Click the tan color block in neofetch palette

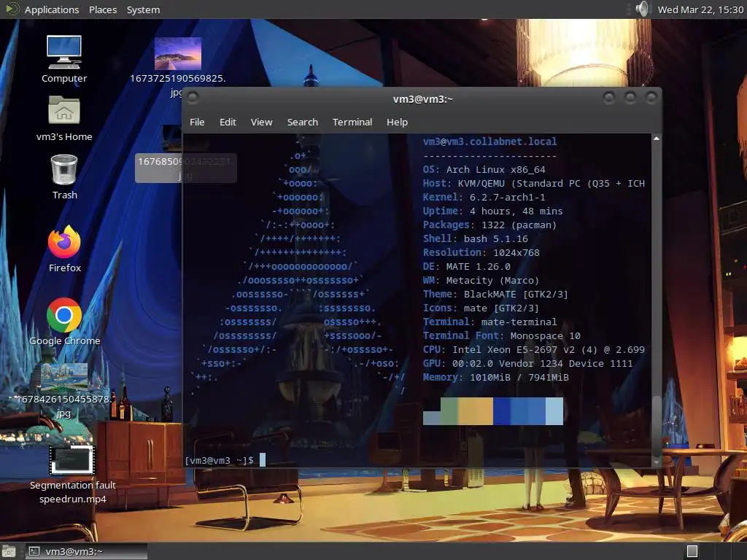tap(476, 411)
